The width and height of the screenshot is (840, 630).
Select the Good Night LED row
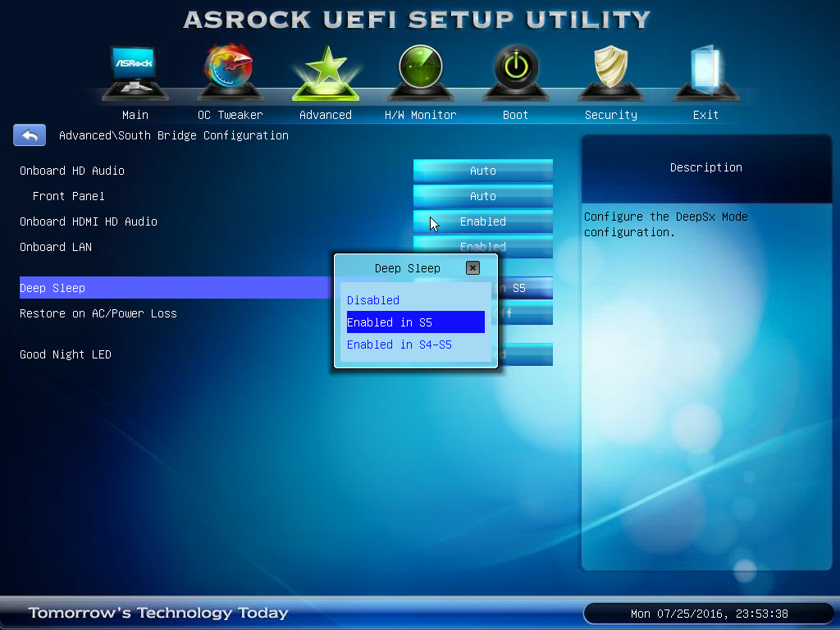click(x=66, y=354)
